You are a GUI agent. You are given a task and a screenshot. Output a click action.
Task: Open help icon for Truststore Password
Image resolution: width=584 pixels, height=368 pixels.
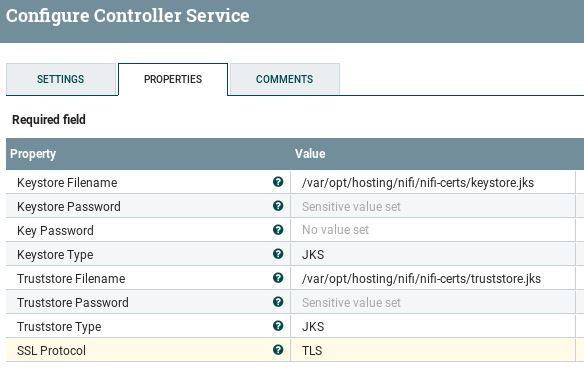pyautogui.click(x=278, y=302)
